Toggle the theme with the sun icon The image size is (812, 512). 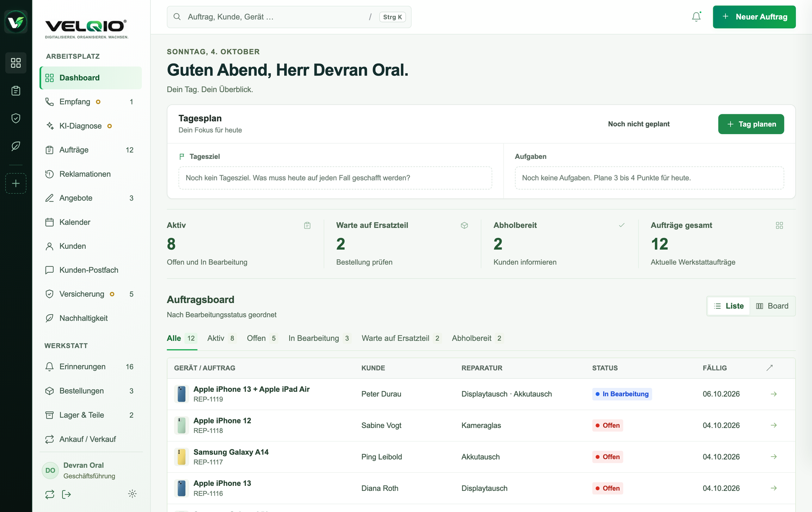(x=132, y=494)
